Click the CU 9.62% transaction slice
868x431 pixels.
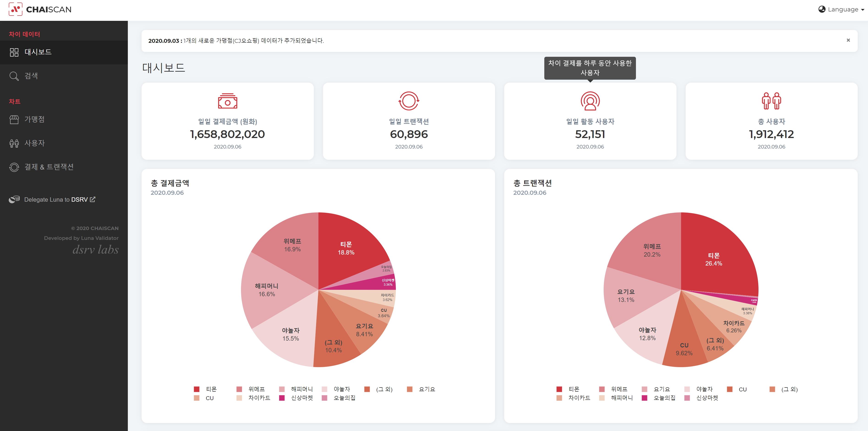[x=684, y=349]
